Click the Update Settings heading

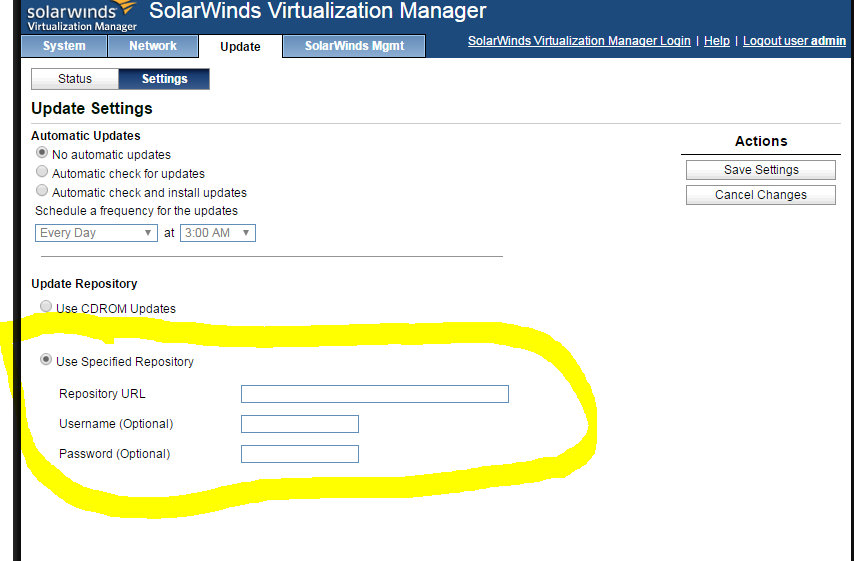click(x=92, y=108)
